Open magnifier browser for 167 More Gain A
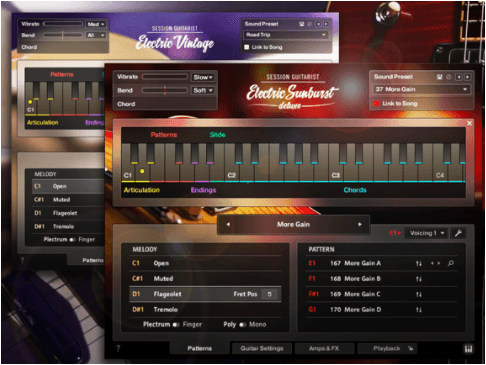This screenshot has width=486, height=365. pos(451,263)
